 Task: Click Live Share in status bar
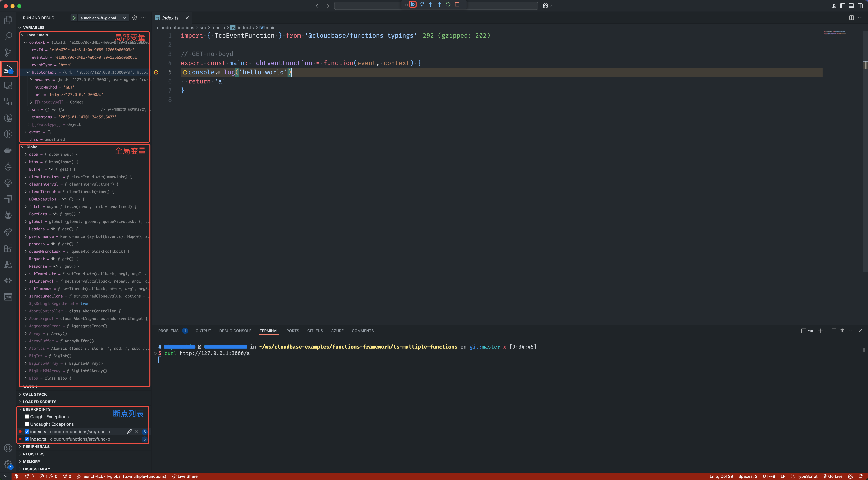coord(185,476)
